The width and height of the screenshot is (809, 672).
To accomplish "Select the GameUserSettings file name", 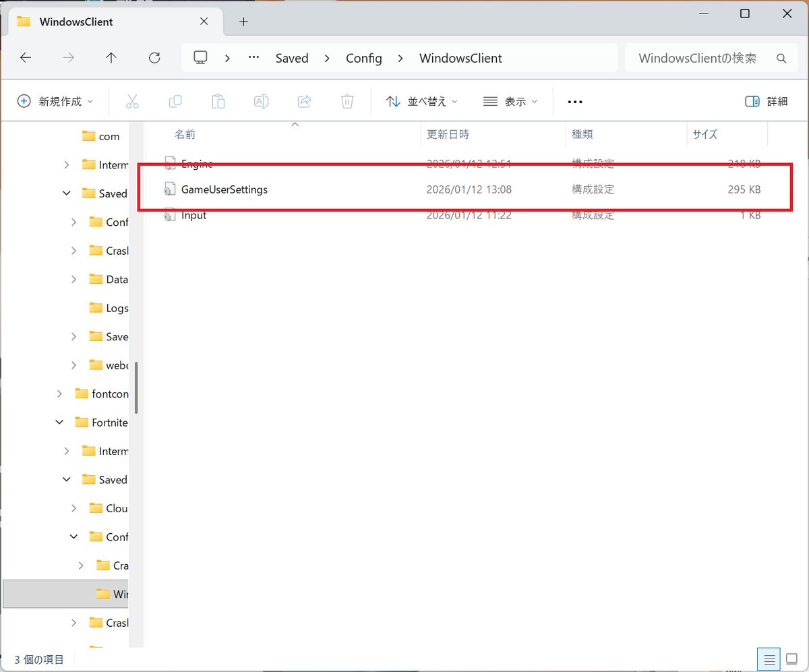I will 224,189.
